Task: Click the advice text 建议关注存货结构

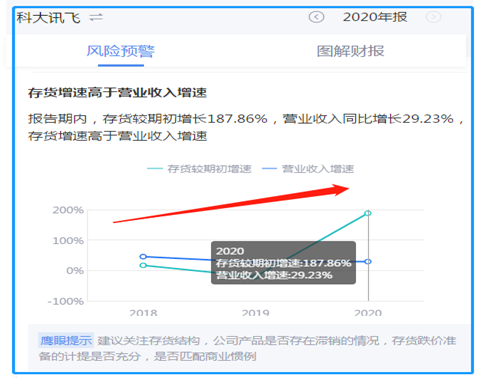Action: click(148, 340)
